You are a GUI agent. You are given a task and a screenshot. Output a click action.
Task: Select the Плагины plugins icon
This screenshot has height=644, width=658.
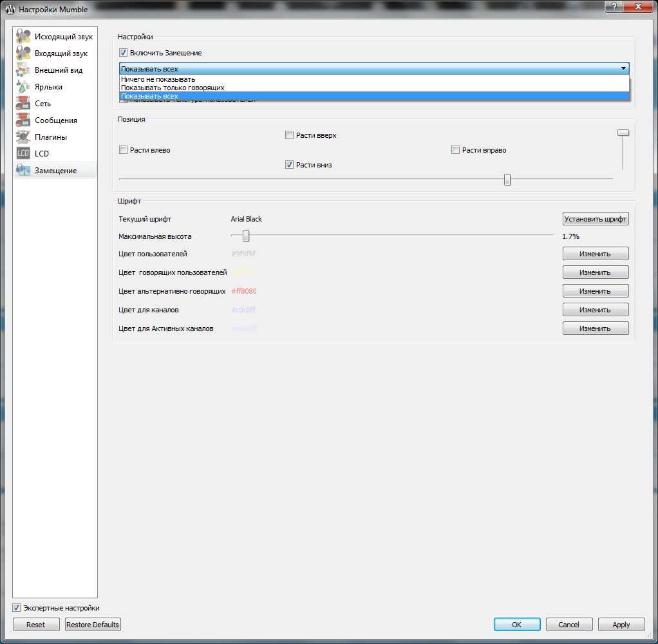pos(24,137)
